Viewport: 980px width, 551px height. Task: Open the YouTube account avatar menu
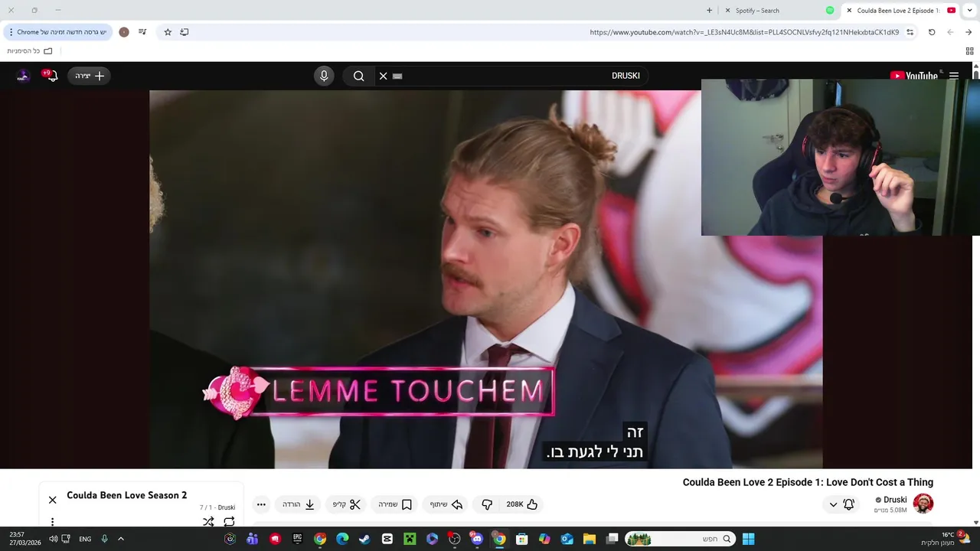pos(23,76)
